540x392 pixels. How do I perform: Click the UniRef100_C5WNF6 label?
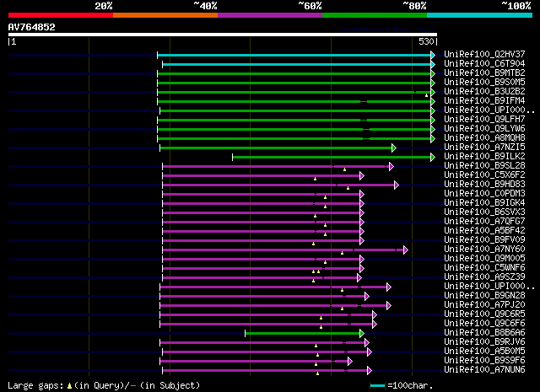[x=484, y=268]
